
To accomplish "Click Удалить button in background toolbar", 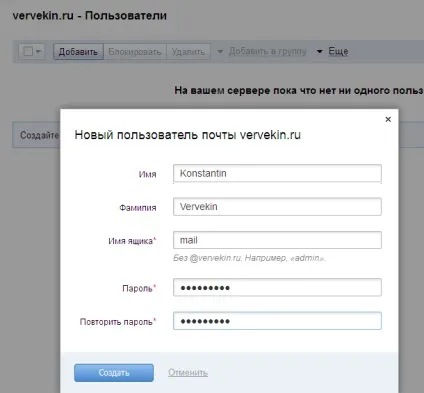I will pos(188,52).
